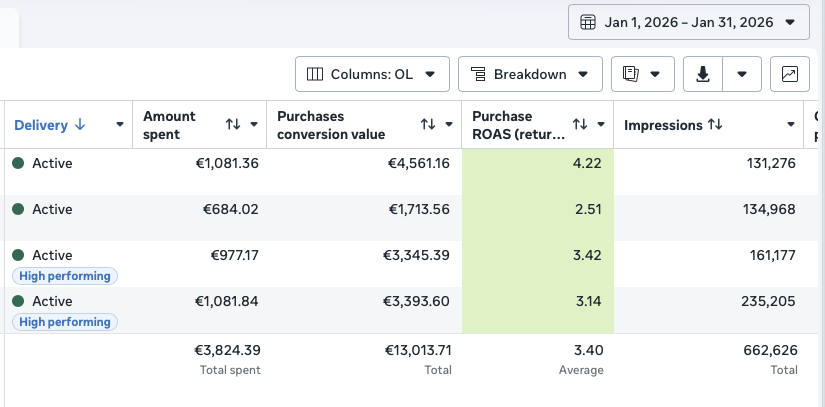Click the first High performing badge
This screenshot has width=825, height=407.
pos(65,276)
